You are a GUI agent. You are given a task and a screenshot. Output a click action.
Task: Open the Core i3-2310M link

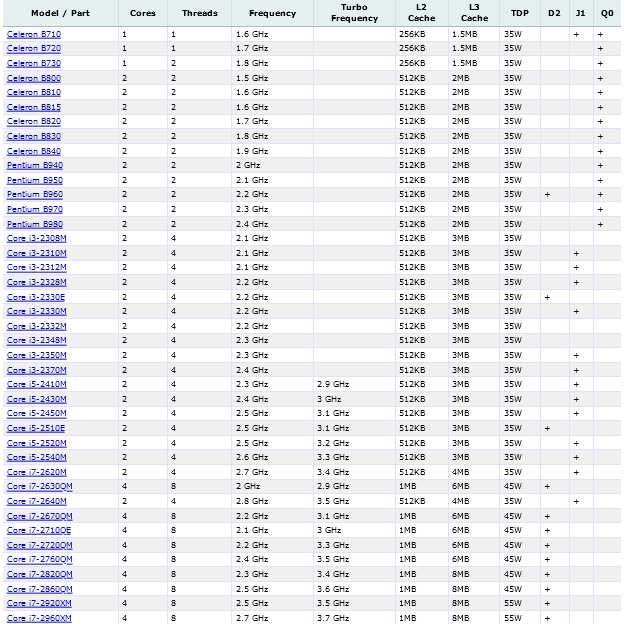coord(37,253)
